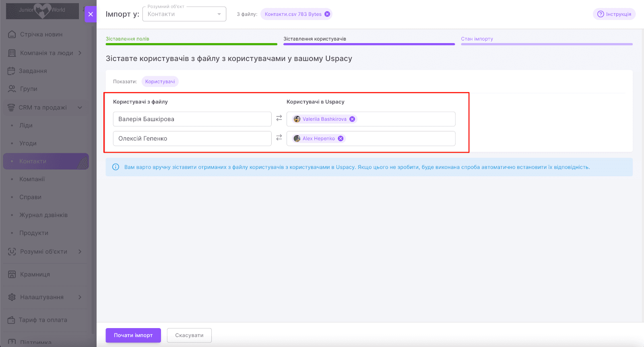
Task: Click the Олексій Гепенко file user field
Action: pyautogui.click(x=192, y=138)
